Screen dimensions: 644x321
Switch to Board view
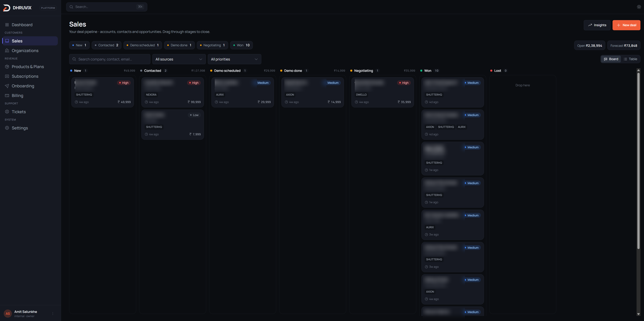(x=611, y=59)
